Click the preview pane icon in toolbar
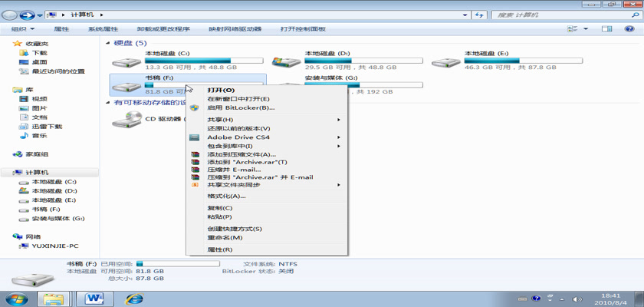The width and height of the screenshot is (644, 307). tap(606, 29)
